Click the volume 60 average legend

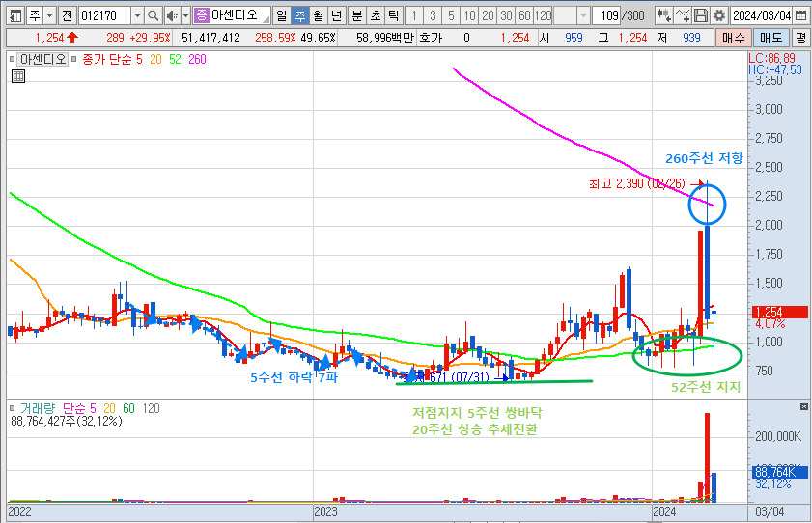[128, 408]
